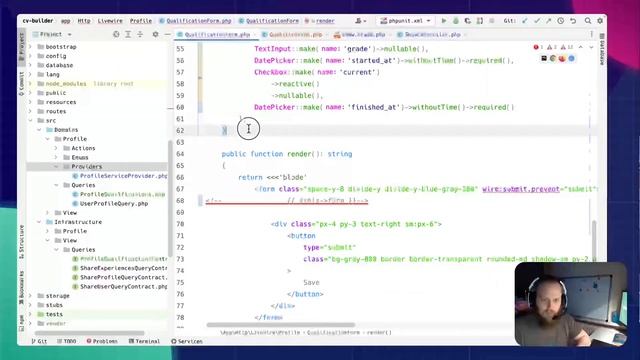Open the Services tool window
The image size is (640, 360).
click(x=187, y=341)
